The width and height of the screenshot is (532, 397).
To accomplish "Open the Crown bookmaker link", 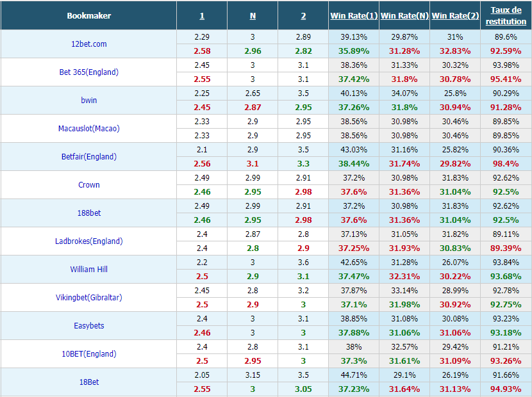I will click(89, 185).
